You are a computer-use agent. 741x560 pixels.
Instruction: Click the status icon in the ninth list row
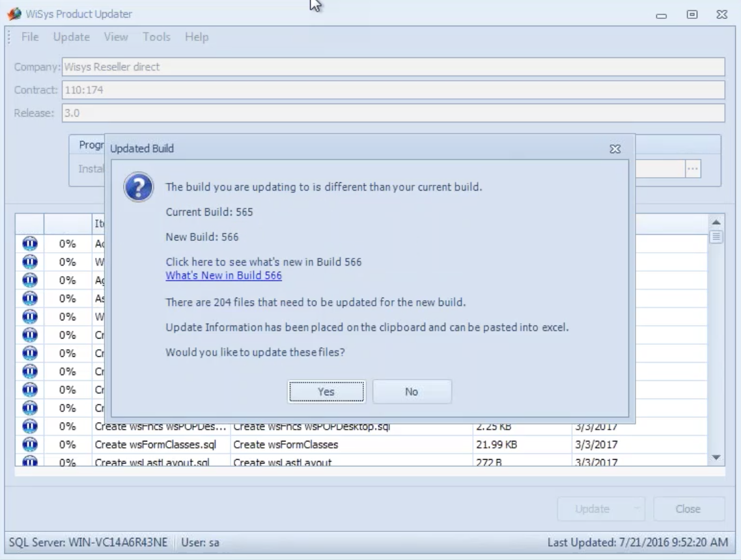click(30, 390)
